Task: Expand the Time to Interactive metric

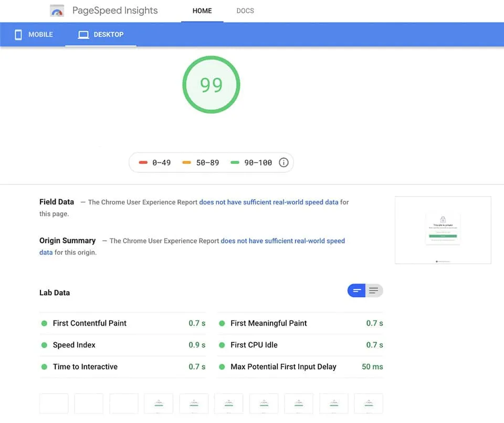Action: coord(85,367)
